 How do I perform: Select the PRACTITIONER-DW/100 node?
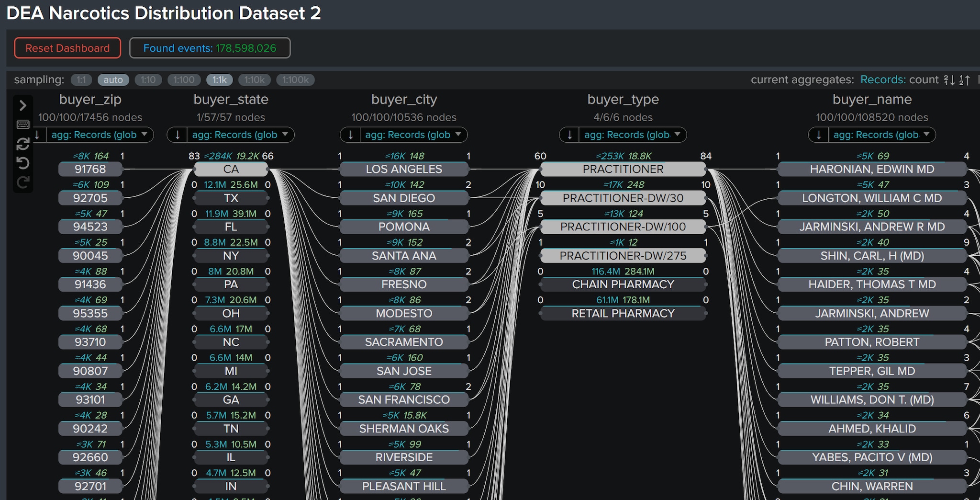(x=623, y=227)
